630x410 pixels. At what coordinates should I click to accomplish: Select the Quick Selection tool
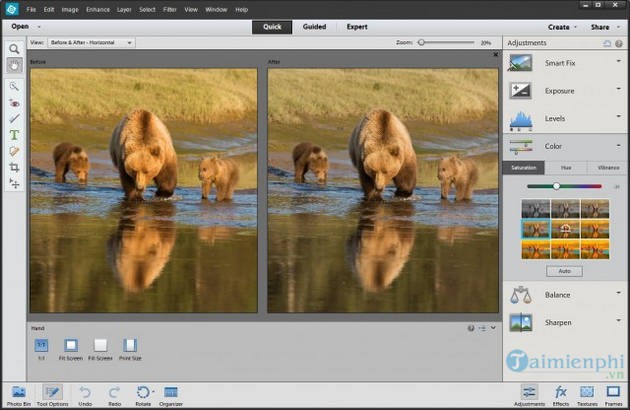[14, 86]
